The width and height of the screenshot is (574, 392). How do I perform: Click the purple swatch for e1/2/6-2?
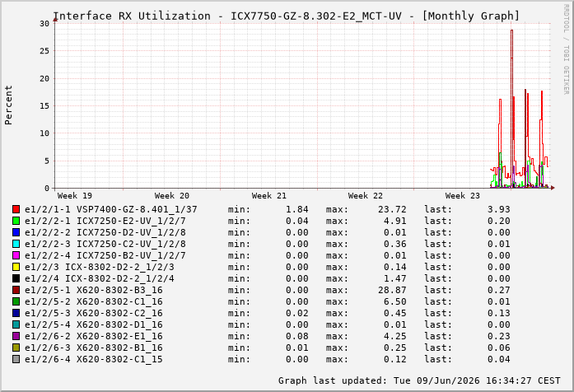coord(16,336)
